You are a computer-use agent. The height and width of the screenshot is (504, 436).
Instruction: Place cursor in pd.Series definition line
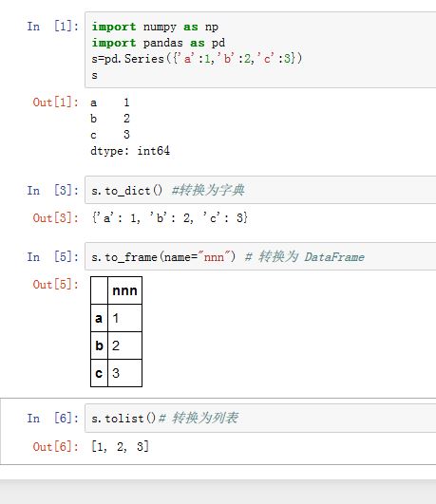pyautogui.click(x=197, y=59)
